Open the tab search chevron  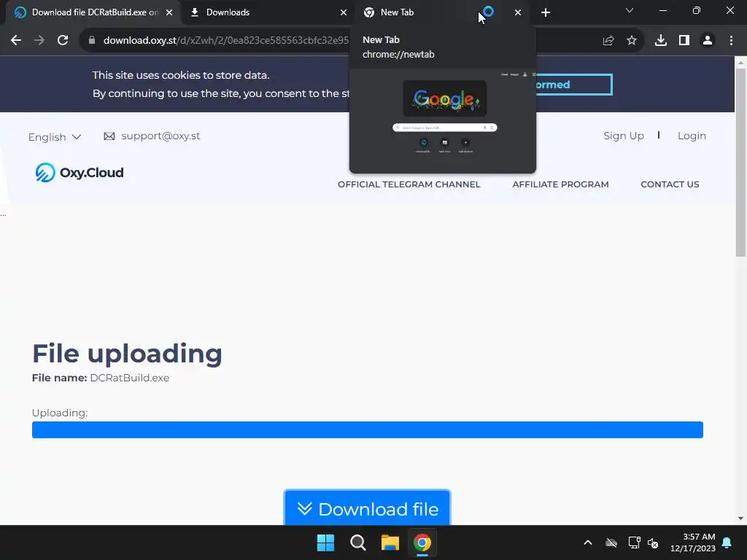(630, 10)
